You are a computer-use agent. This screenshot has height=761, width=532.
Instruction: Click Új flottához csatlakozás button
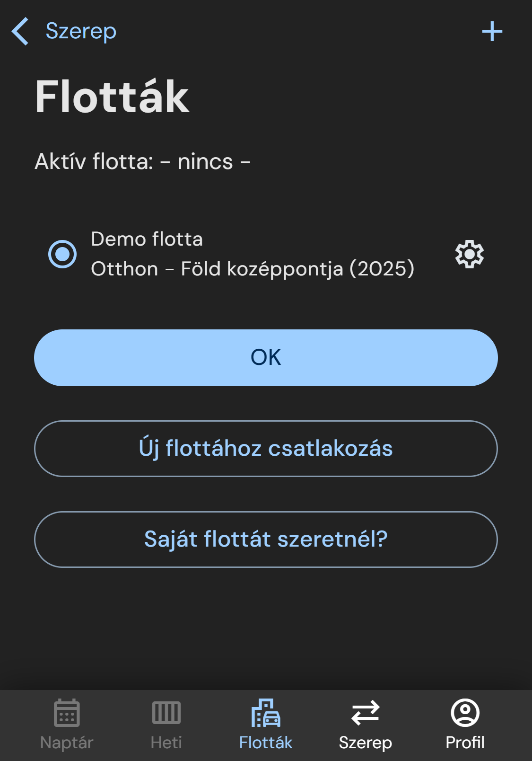[x=266, y=448]
